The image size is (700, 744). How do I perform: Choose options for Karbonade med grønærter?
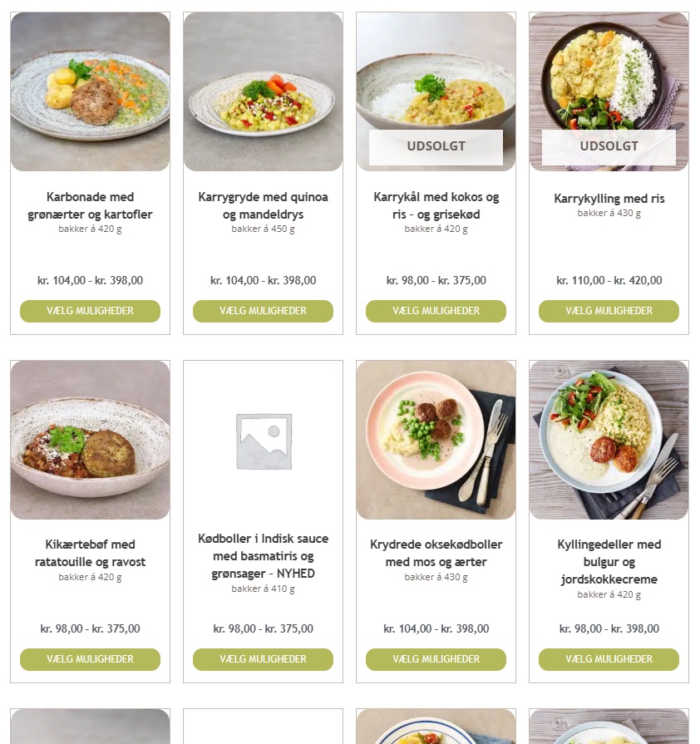pyautogui.click(x=90, y=311)
